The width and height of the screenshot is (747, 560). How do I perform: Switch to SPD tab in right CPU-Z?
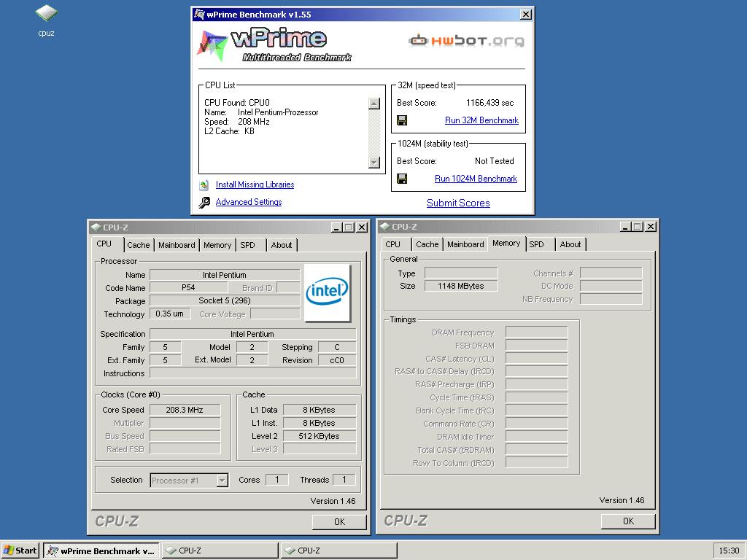(536, 244)
